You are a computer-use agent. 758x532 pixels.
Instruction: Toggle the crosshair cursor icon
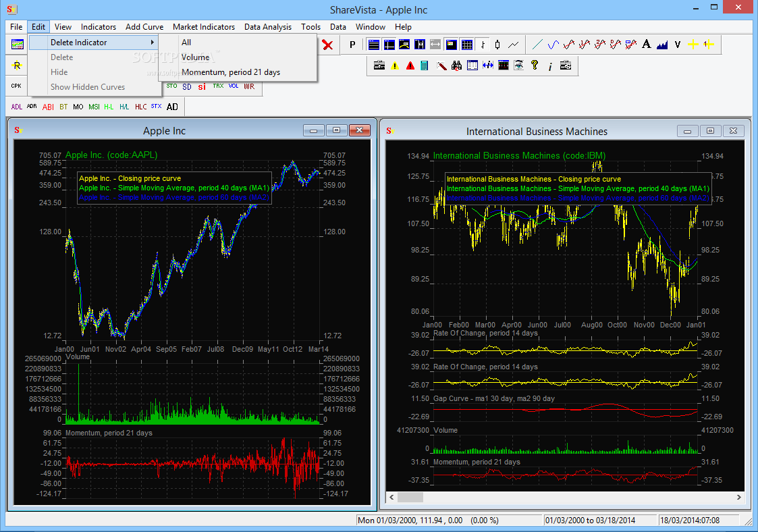389,45
